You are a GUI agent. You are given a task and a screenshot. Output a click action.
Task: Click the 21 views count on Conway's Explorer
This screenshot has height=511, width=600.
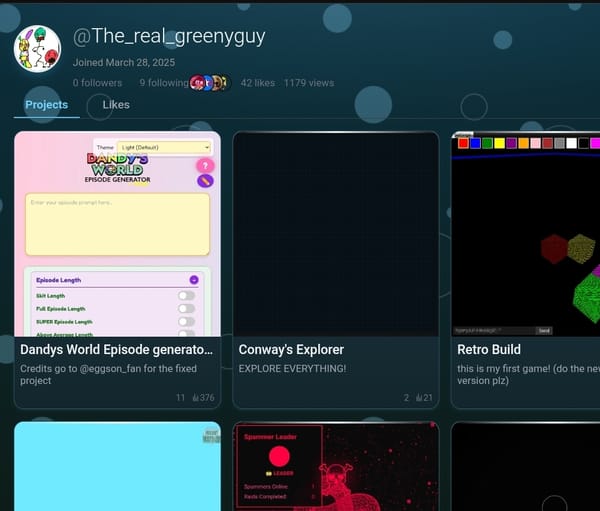coord(424,398)
